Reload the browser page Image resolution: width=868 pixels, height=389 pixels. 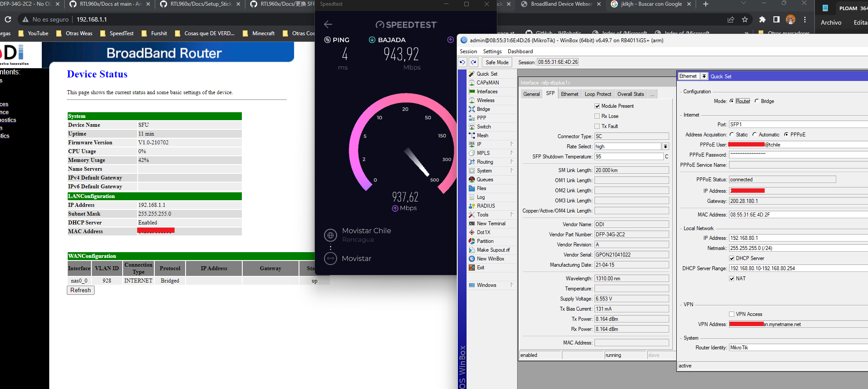point(8,19)
